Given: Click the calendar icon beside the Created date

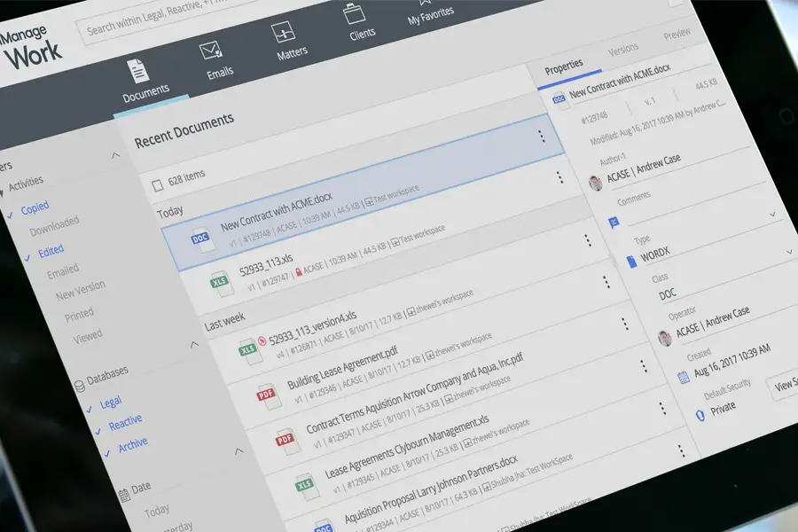Looking at the screenshot, I should [684, 377].
